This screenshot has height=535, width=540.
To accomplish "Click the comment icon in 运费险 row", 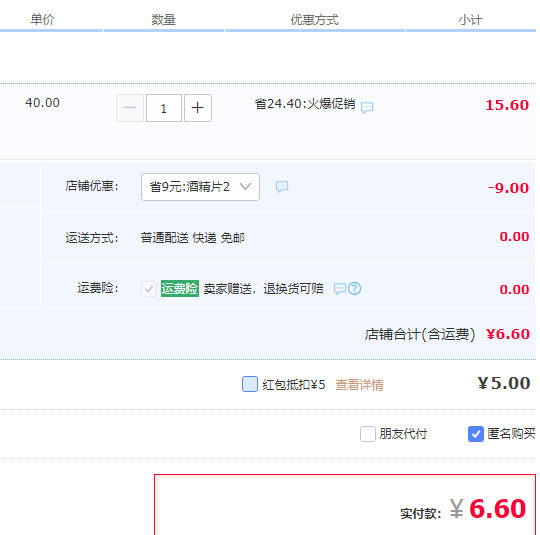I will (340, 288).
